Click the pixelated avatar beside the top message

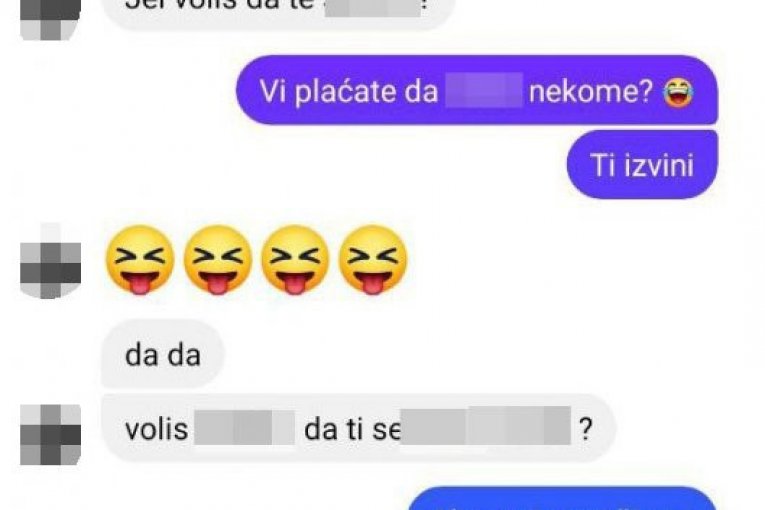click(x=50, y=20)
